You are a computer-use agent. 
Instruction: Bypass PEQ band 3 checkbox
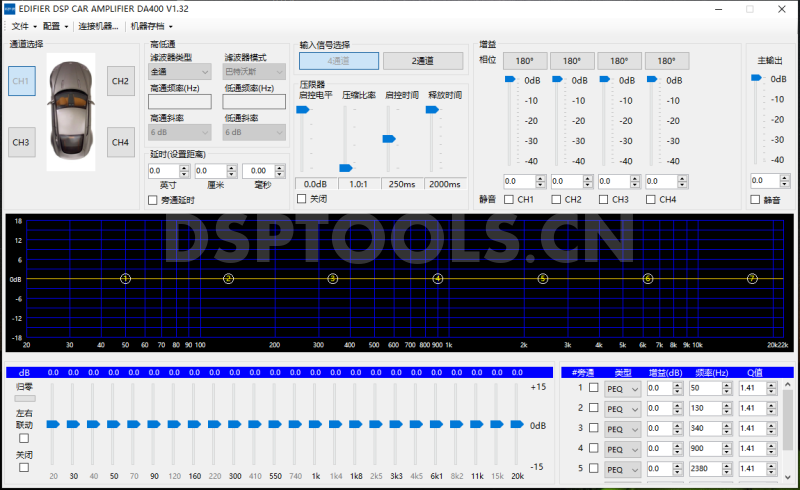(594, 428)
